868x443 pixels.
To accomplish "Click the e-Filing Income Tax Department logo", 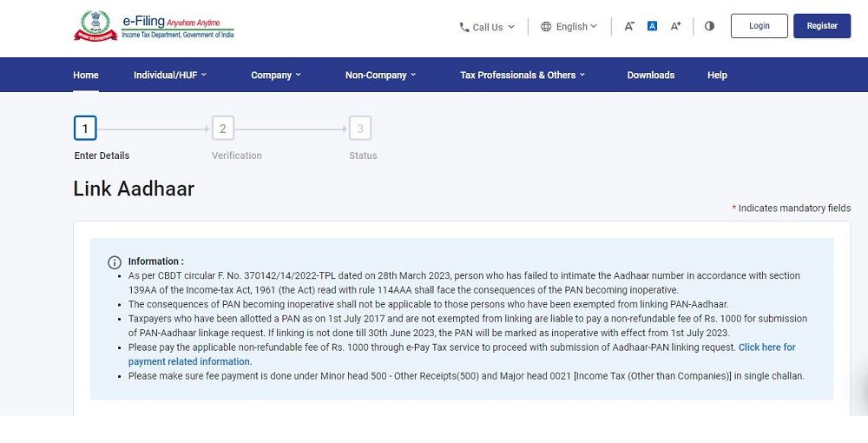I will click(x=154, y=26).
